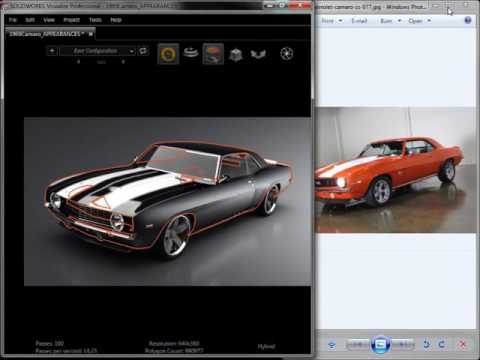Viewport: 480px width, 360px height.
Task: Open the wings-shaped library icon
Action: [x=258, y=54]
